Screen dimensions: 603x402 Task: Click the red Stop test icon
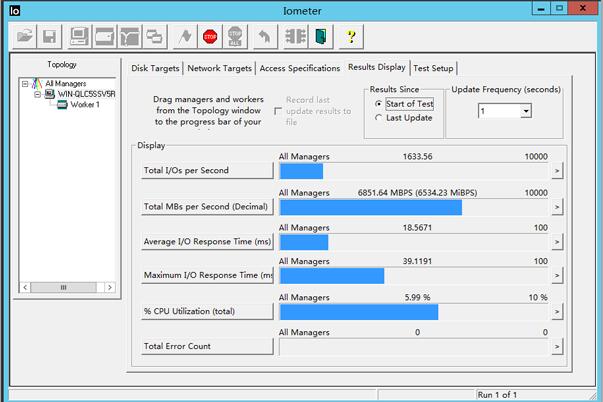point(210,37)
